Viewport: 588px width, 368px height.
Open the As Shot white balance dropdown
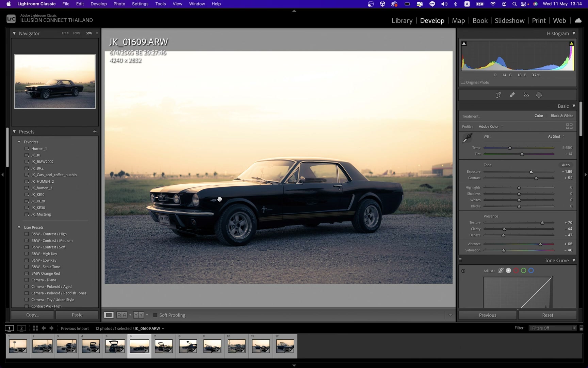(x=556, y=137)
